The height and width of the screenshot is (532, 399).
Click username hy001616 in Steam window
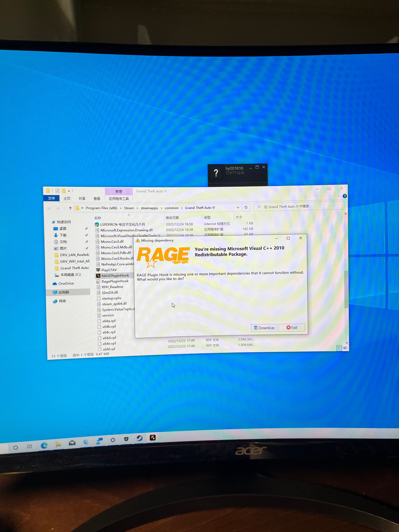234,168
